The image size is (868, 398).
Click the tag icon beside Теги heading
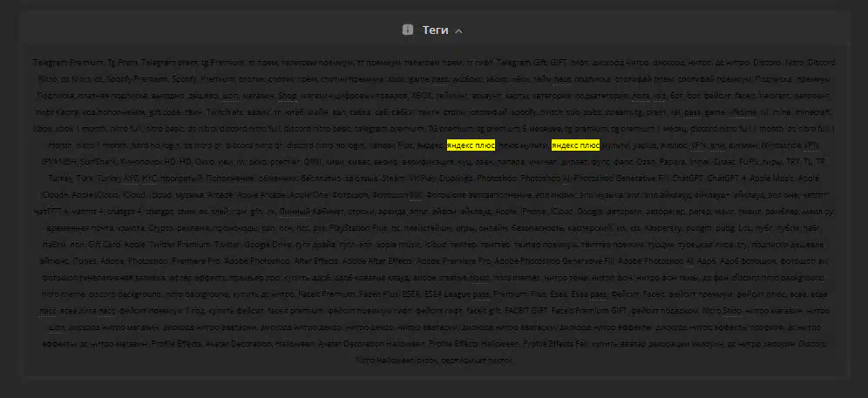click(408, 30)
